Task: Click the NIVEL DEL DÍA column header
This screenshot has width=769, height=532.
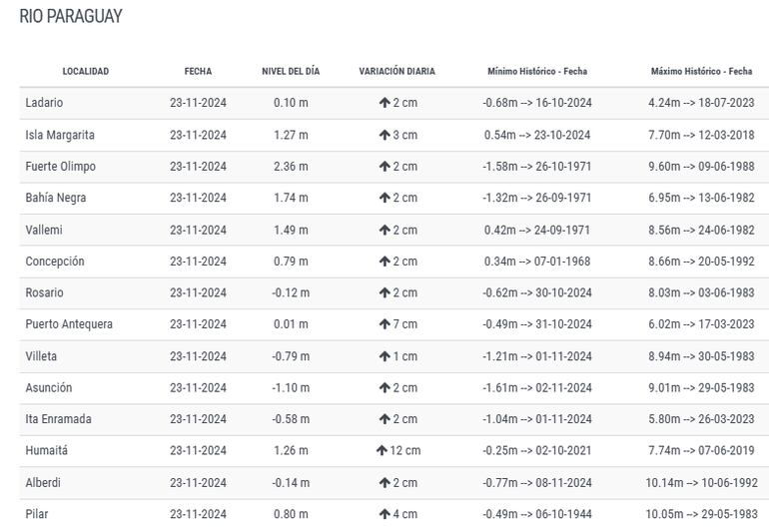Action: pos(291,72)
